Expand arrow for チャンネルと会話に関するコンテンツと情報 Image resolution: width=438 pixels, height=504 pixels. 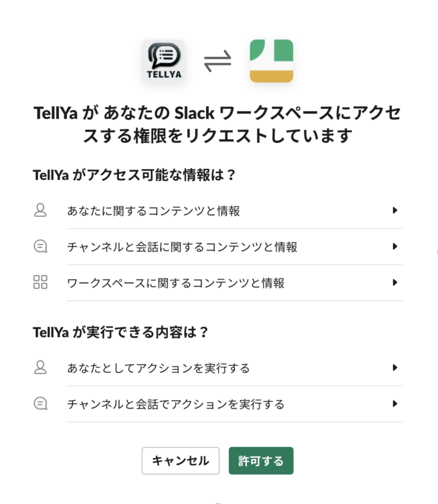click(395, 247)
